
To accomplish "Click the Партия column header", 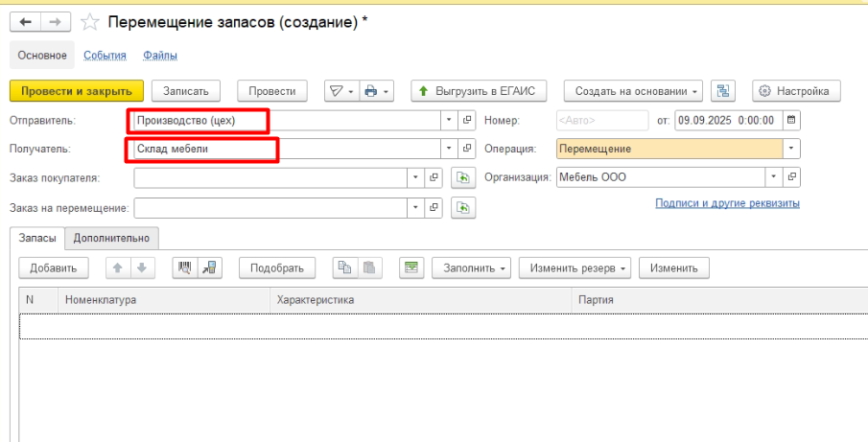I will click(x=719, y=299).
